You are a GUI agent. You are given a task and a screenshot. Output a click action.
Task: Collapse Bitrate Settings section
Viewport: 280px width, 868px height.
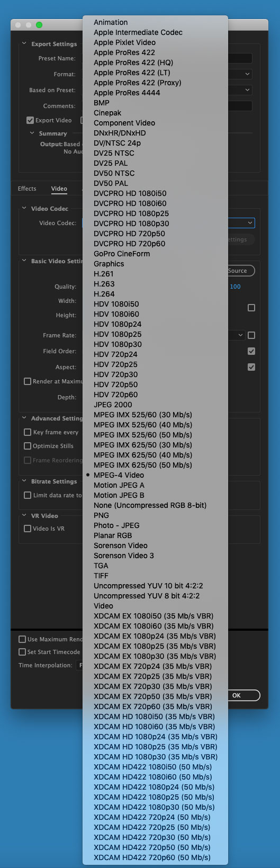pyautogui.click(x=24, y=481)
